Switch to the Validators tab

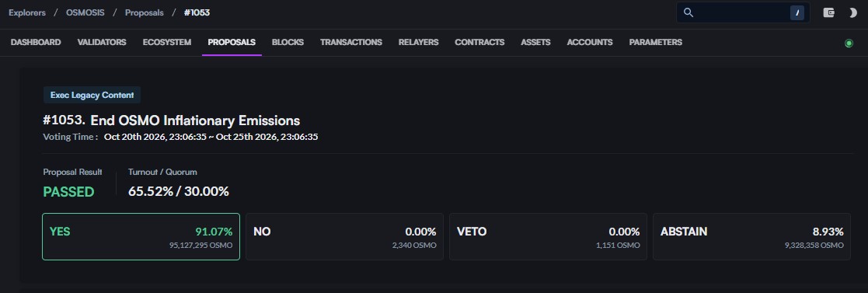(x=102, y=42)
